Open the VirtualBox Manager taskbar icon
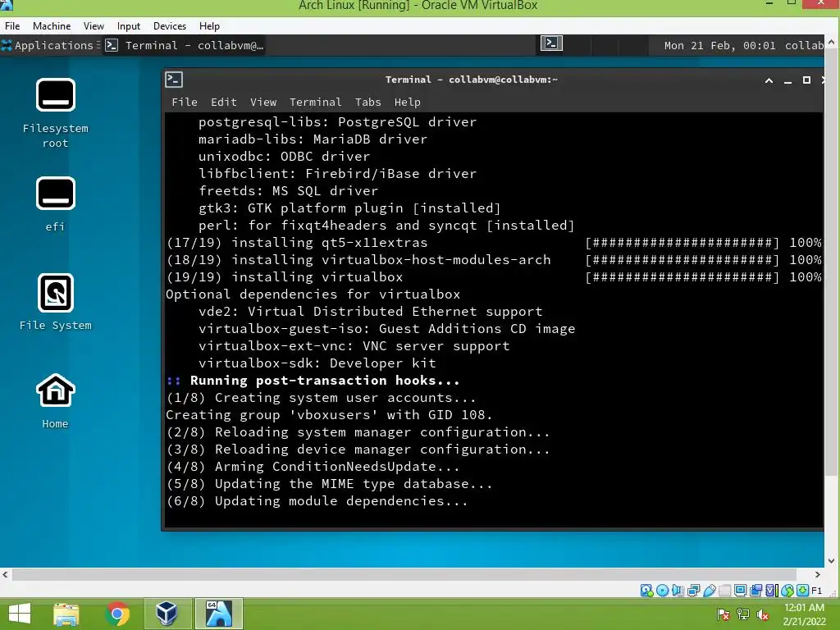The image size is (840, 630). pos(167,614)
